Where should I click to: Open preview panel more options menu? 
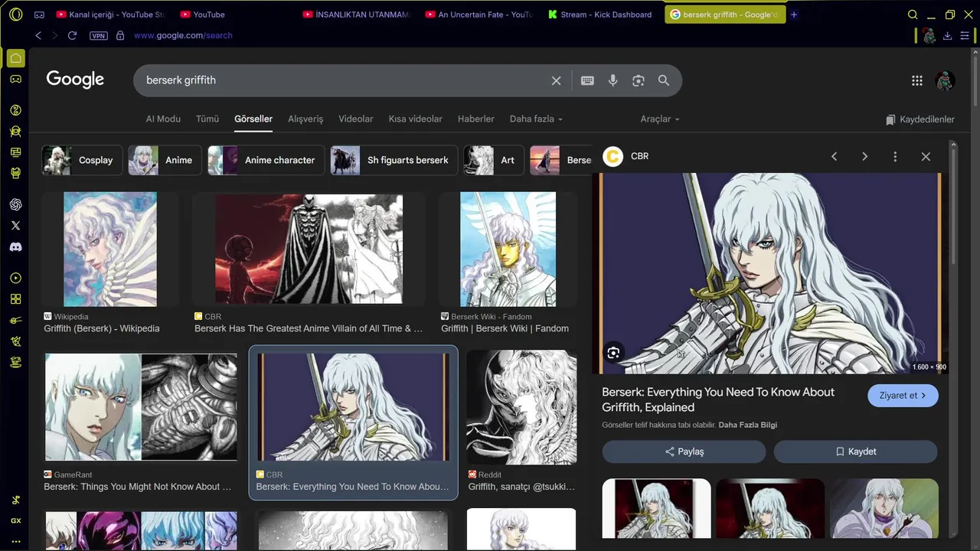(x=895, y=156)
